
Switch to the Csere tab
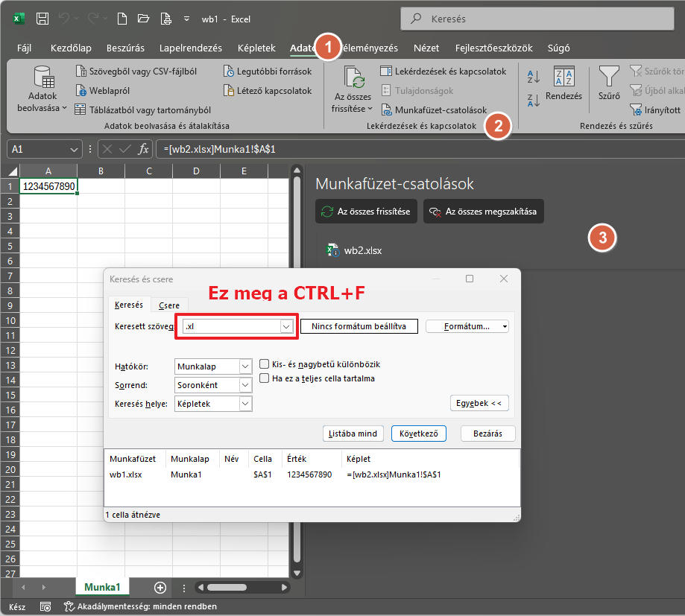pos(169,305)
